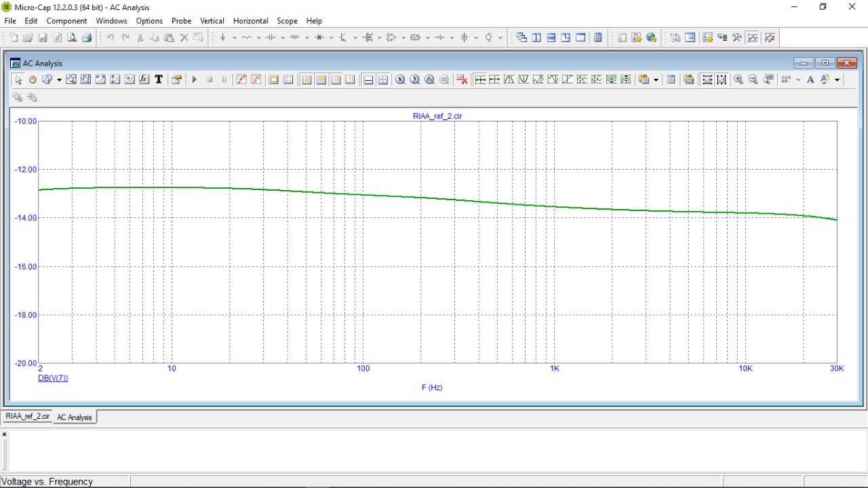Click the green curve on the plot
The image size is (868, 488).
pos(434,198)
